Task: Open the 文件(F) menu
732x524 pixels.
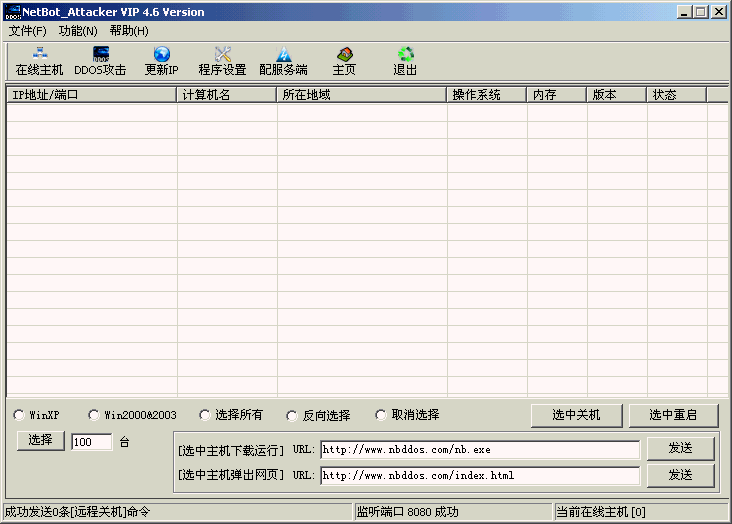Action: coord(28,31)
